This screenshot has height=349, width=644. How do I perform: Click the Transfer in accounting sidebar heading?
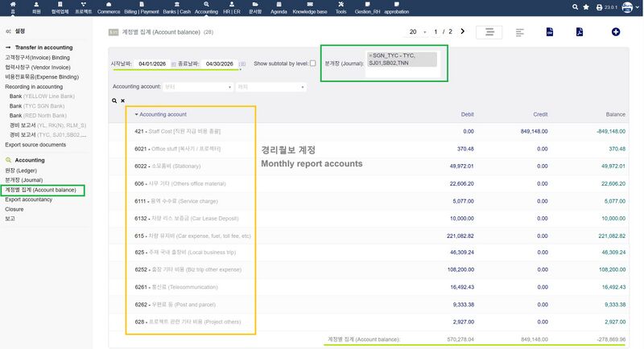click(43, 47)
